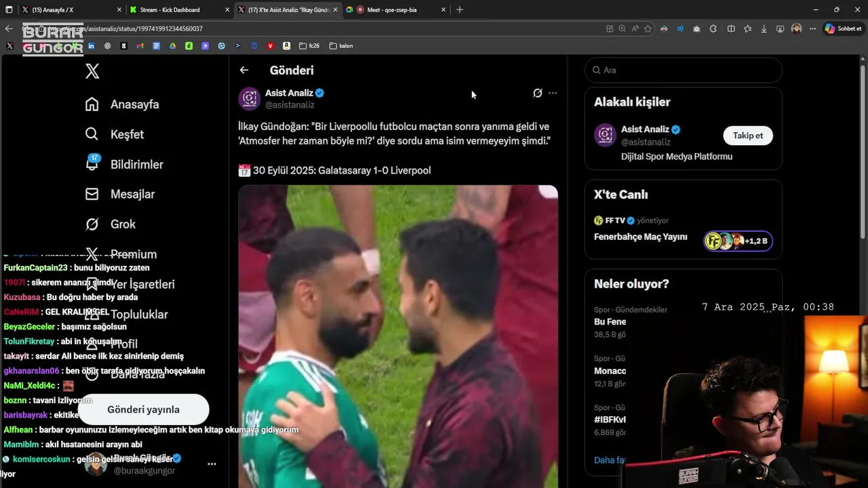868x488 pixels.
Task: Open split screen in the browser toolbar
Action: [x=731, y=28]
